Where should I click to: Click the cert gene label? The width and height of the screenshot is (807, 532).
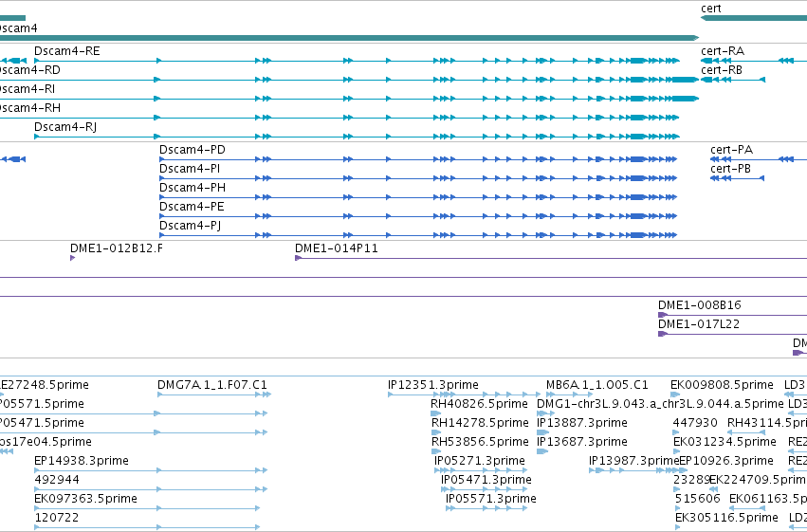(711, 9)
